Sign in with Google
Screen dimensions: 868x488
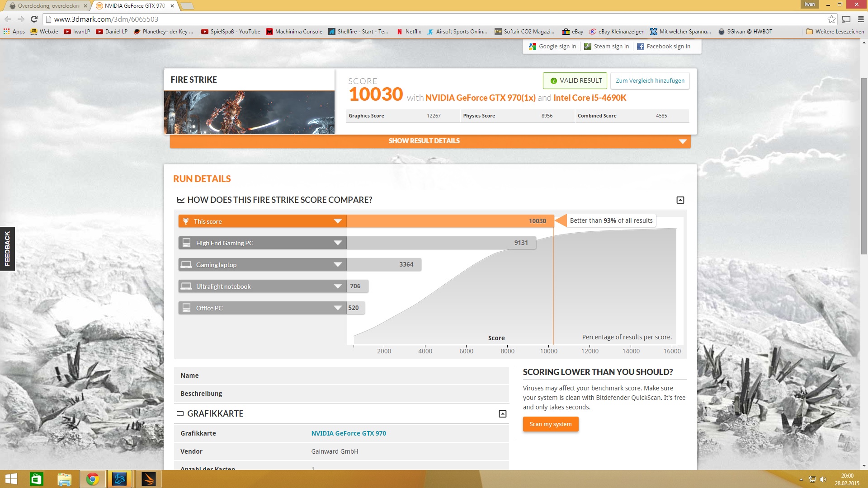552,47
